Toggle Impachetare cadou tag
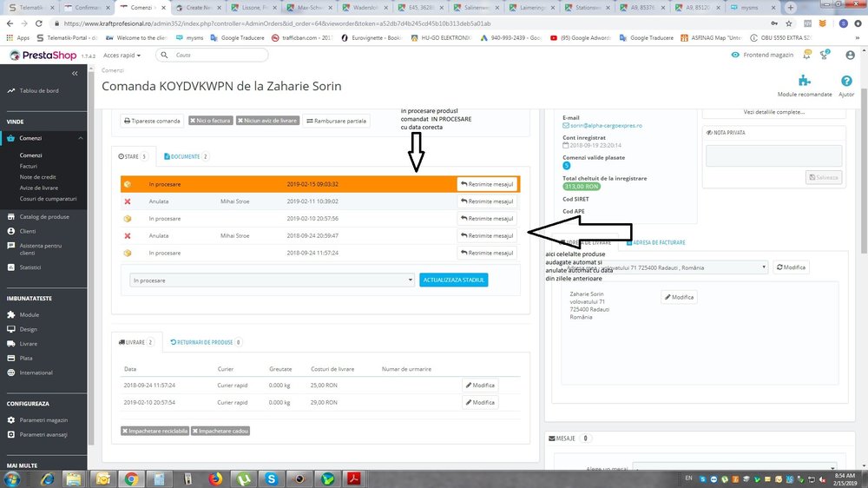 tap(220, 431)
